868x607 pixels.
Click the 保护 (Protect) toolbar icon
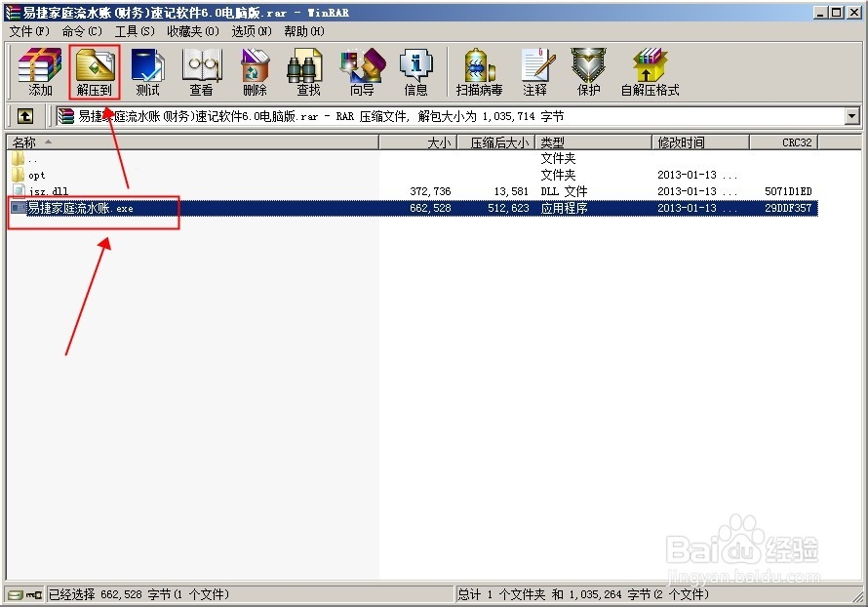tap(588, 72)
